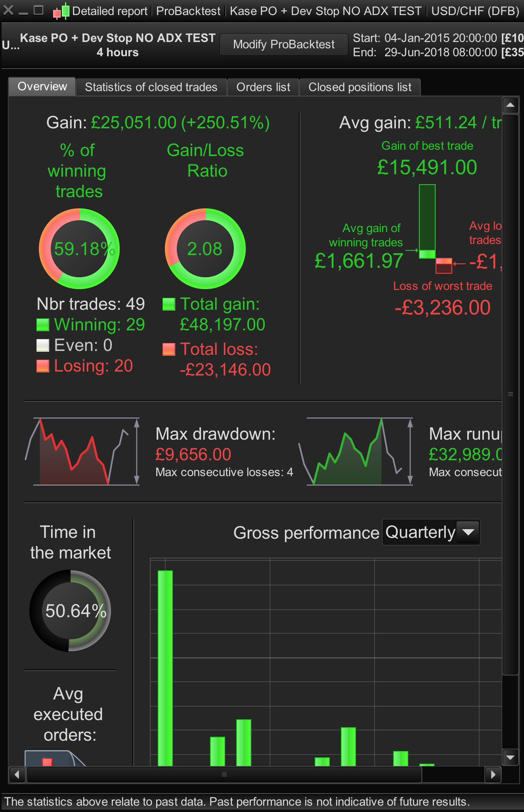524x812 pixels.
Task: Click the Modify ProBacktest button
Action: tap(284, 44)
